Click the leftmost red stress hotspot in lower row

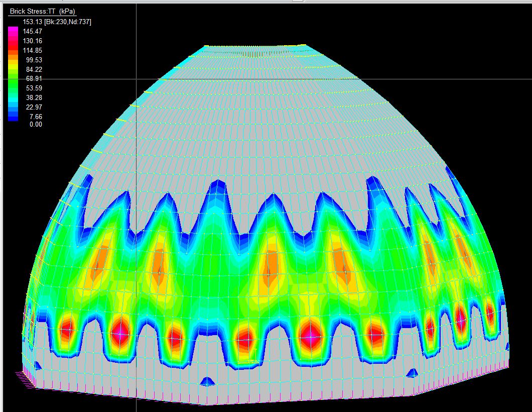click(67, 331)
